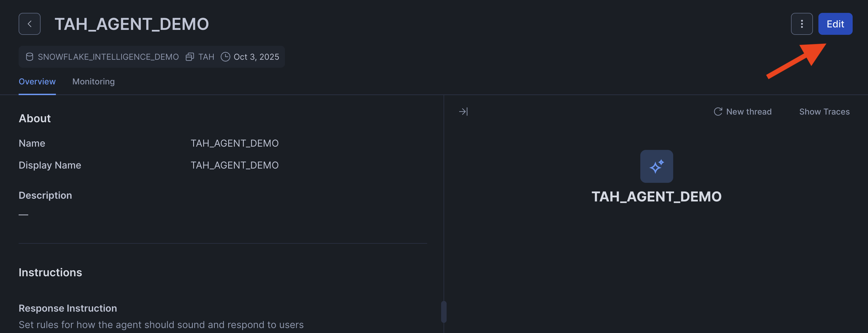The height and width of the screenshot is (333, 868).
Task: Click the blue Edit button
Action: pyautogui.click(x=835, y=24)
